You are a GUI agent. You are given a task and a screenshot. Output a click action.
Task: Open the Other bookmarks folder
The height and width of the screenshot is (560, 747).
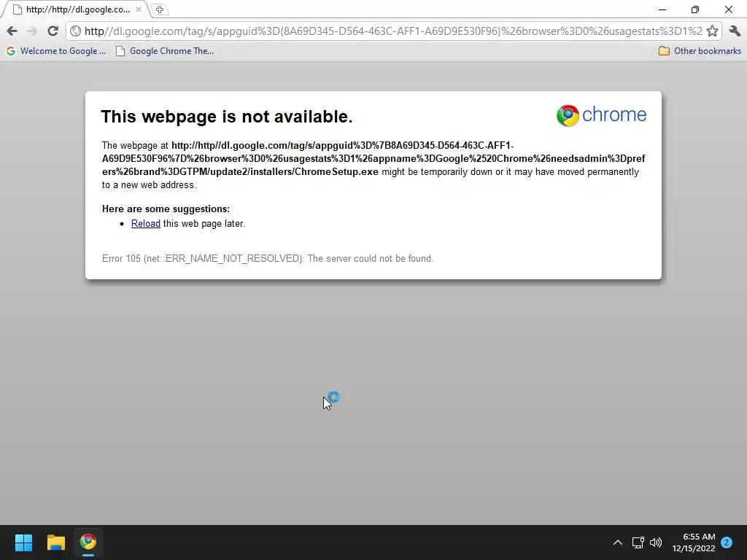click(x=700, y=51)
